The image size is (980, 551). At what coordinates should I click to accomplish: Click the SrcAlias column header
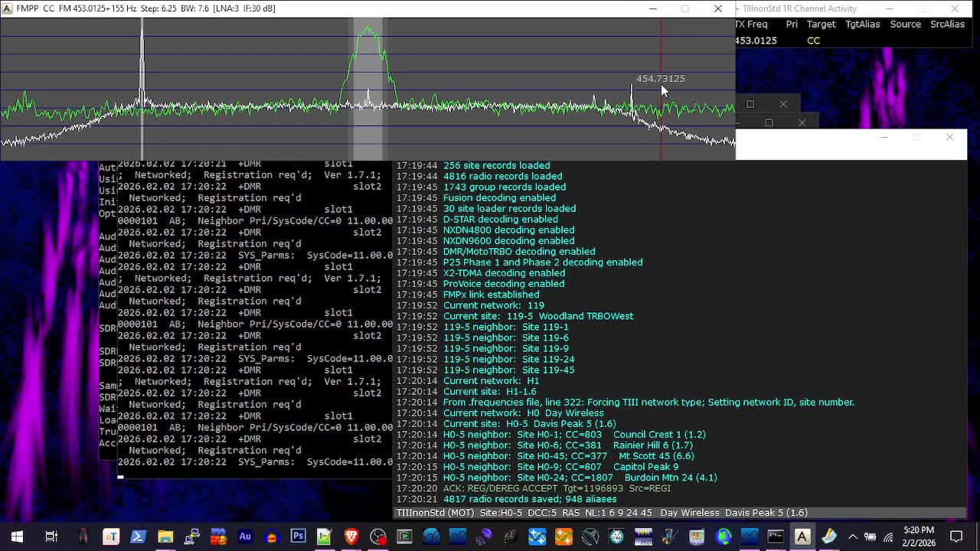[x=947, y=24]
